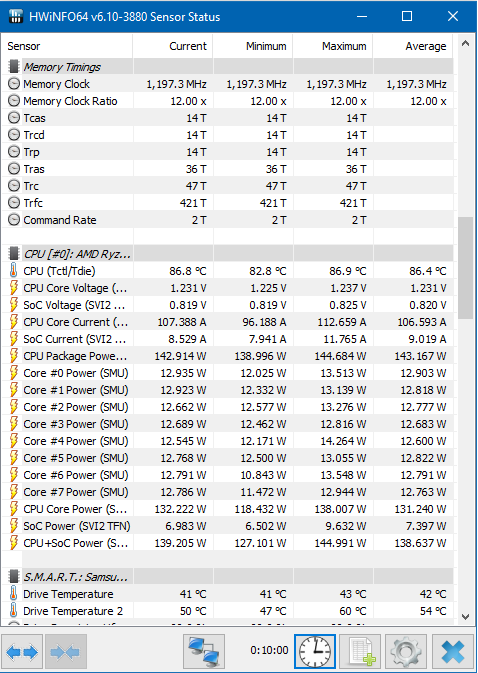
Task: Select the Trcd row label
Action: 34,135
